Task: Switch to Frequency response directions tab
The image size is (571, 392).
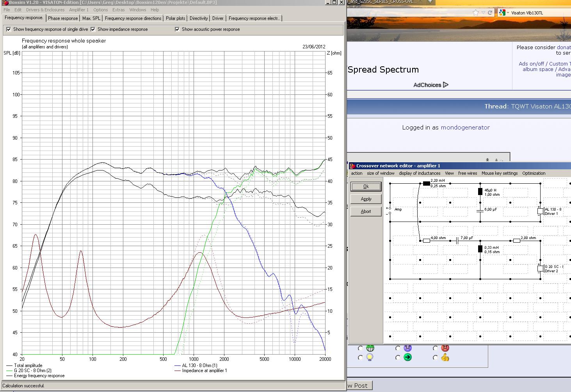Action: (x=133, y=18)
